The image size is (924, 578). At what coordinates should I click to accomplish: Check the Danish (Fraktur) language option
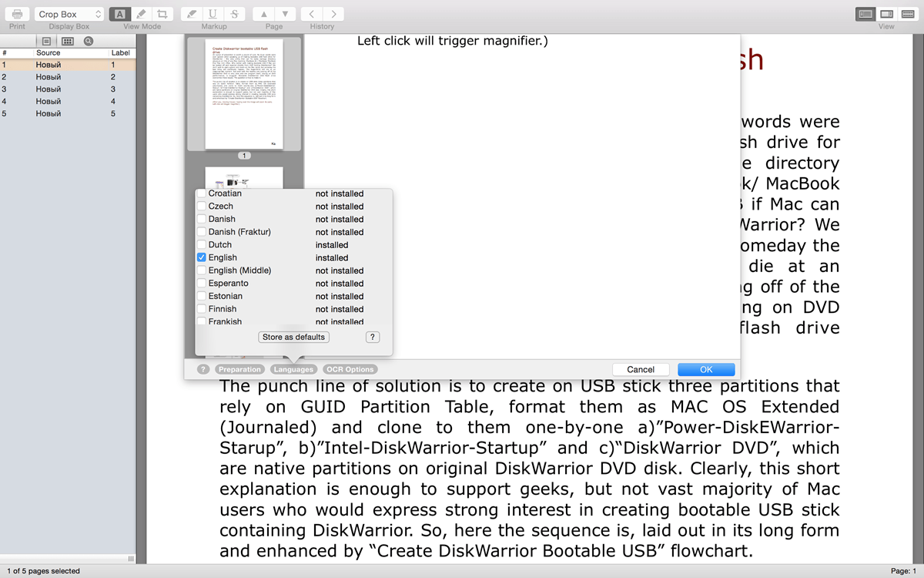click(x=201, y=231)
